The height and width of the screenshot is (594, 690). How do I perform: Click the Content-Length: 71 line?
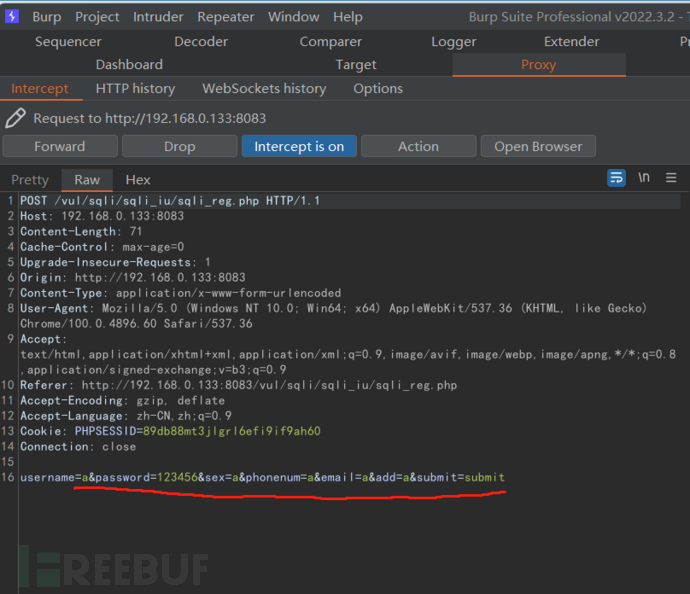point(81,231)
